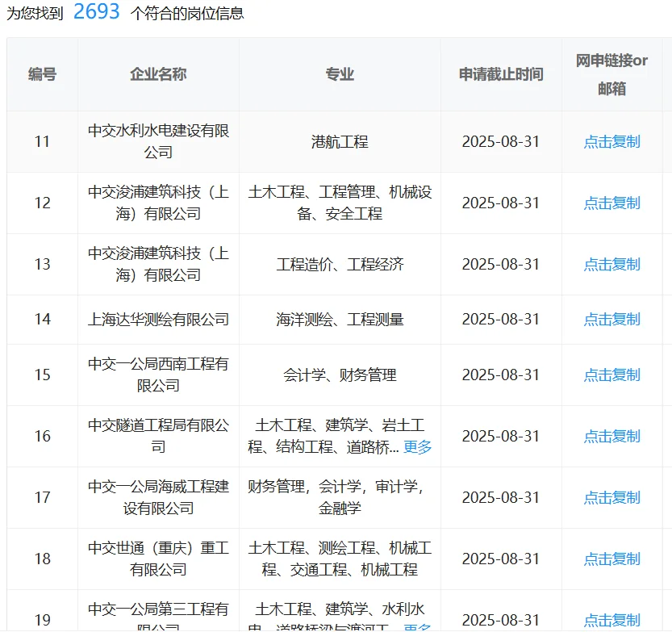Viewport: 672px width, 632px height.
Task: Click the 编号 column header
Action: [42, 74]
